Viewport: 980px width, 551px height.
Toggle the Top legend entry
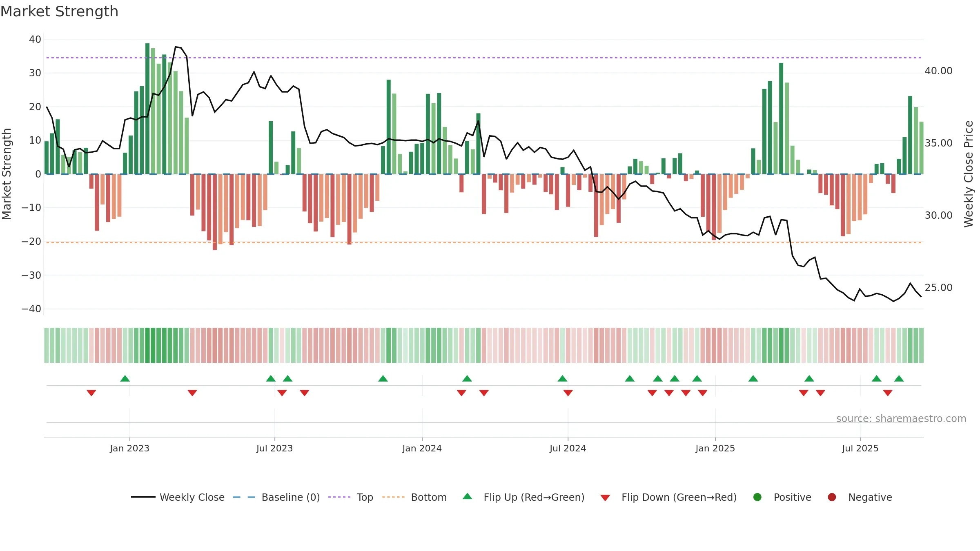[x=351, y=497]
